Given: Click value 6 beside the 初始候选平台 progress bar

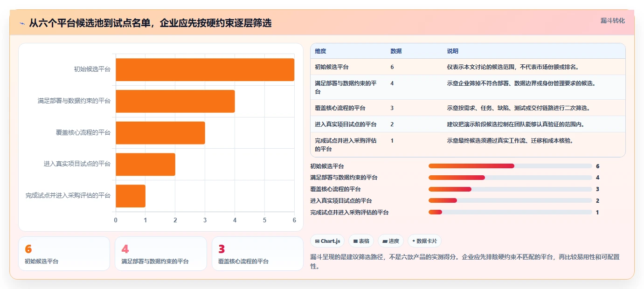Looking at the screenshot, I should pyautogui.click(x=597, y=166).
